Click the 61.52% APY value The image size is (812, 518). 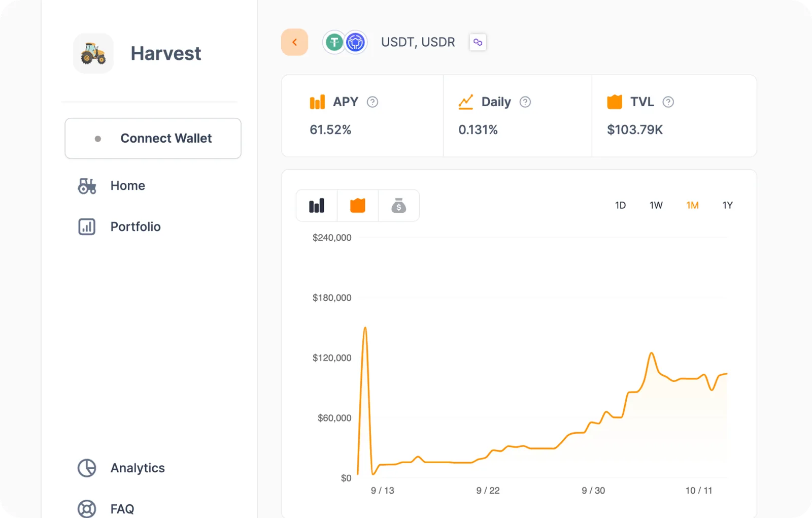pyautogui.click(x=330, y=130)
